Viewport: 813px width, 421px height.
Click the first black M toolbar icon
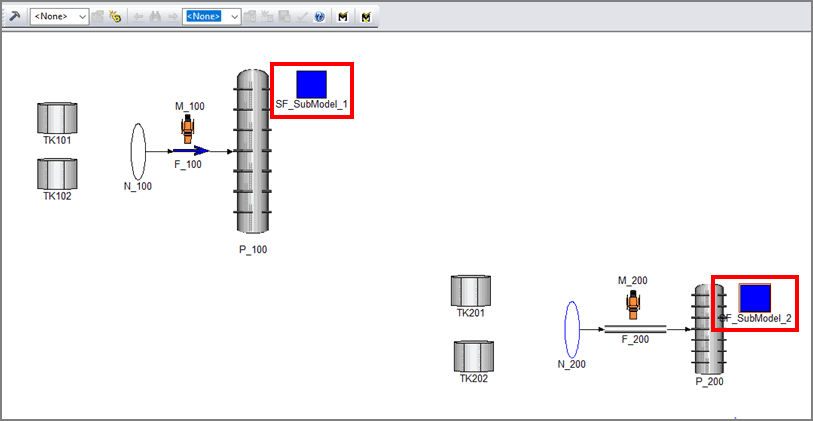click(x=342, y=17)
